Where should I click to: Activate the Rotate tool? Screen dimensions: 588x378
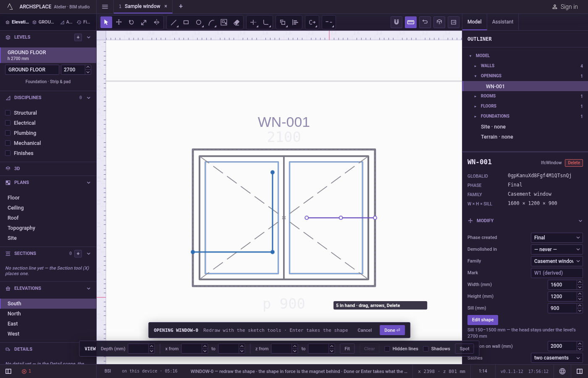pos(131,22)
